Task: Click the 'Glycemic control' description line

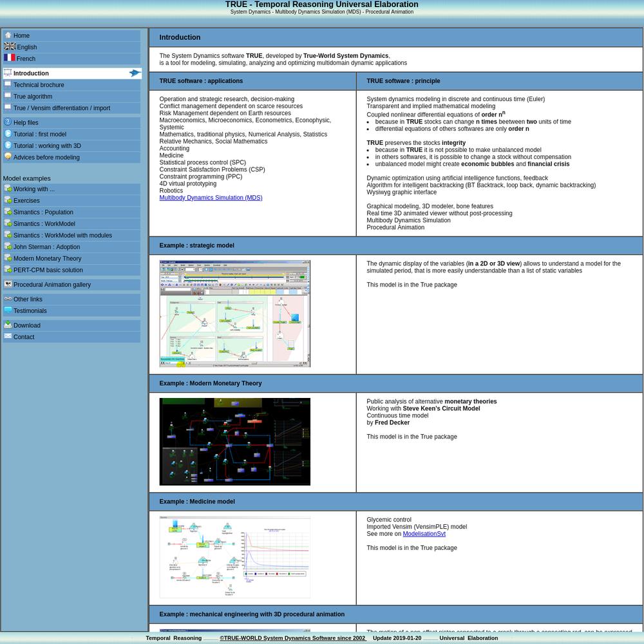Action: [x=388, y=520]
